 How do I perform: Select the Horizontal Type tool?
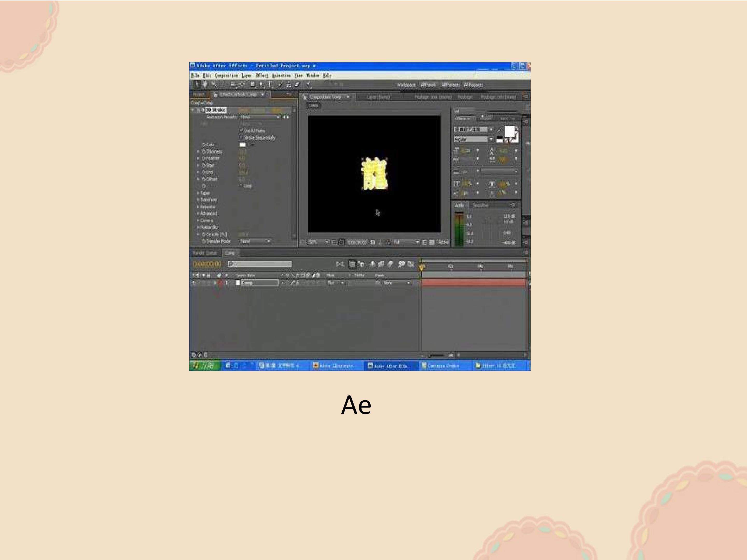(x=270, y=84)
